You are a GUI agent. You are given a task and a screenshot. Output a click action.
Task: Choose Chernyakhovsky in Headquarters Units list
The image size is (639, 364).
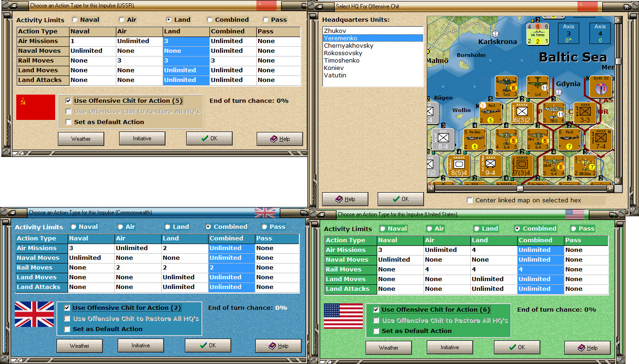(x=373, y=46)
